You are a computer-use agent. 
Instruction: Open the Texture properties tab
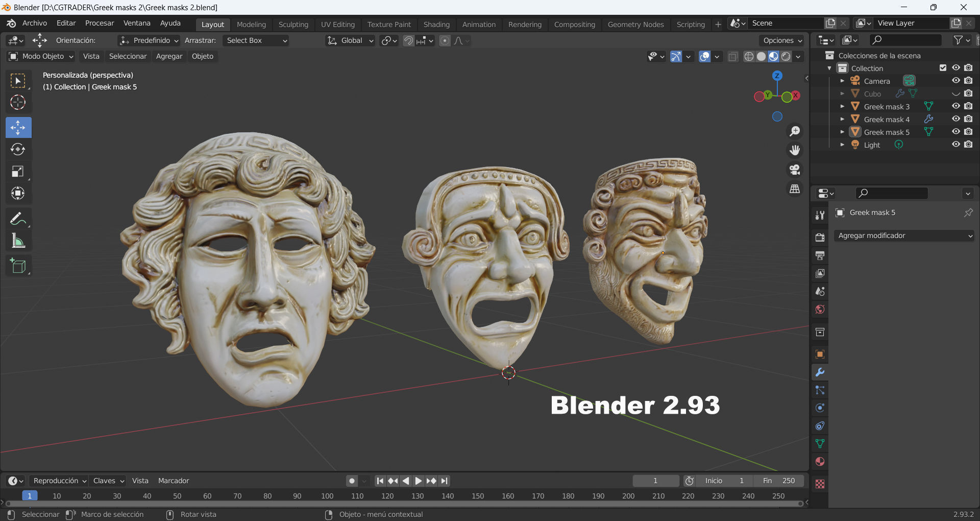coord(820,484)
